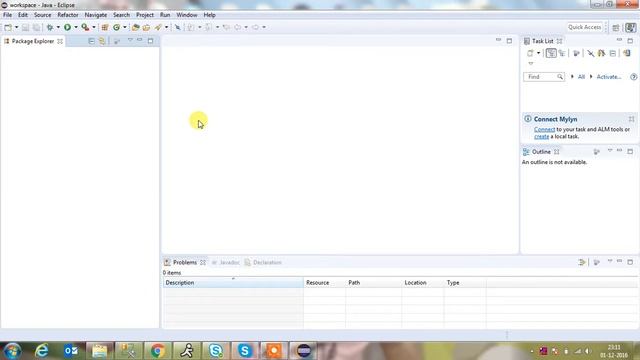Viewport: 640px width, 360px height.
Task: Open the File menu
Action: (x=7, y=15)
